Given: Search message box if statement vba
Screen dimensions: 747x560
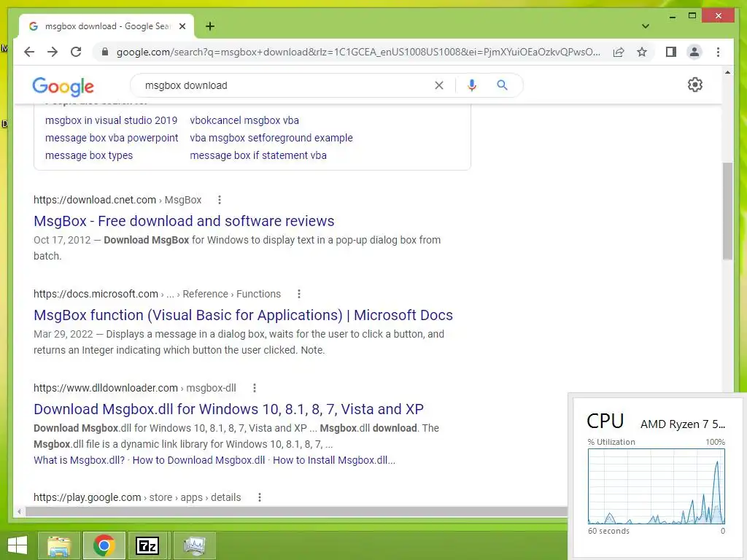Looking at the screenshot, I should click(x=258, y=156).
